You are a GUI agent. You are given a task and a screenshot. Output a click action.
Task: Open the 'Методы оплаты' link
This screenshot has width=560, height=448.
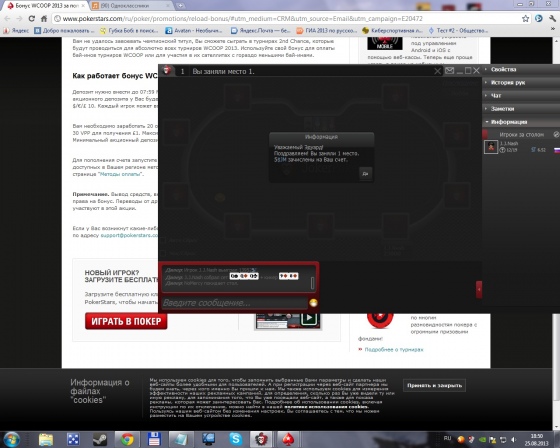[x=120, y=174]
